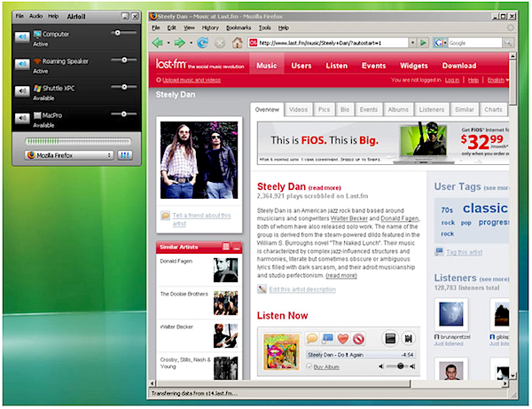The height and width of the screenshot is (409, 532).
Task: Open the search engine dropdown beside the Google box
Action: 441,43
